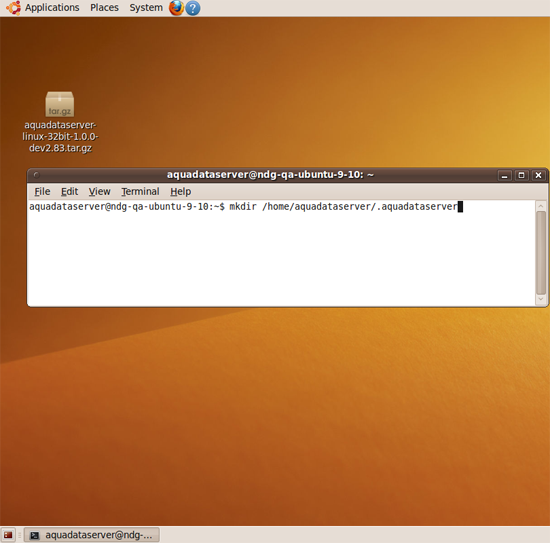Maximize the terminal window

click(x=521, y=175)
